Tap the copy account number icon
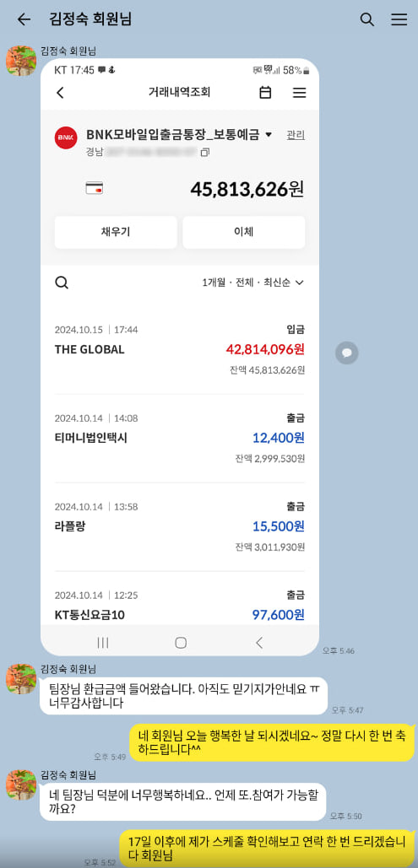418x868 pixels. [x=205, y=152]
